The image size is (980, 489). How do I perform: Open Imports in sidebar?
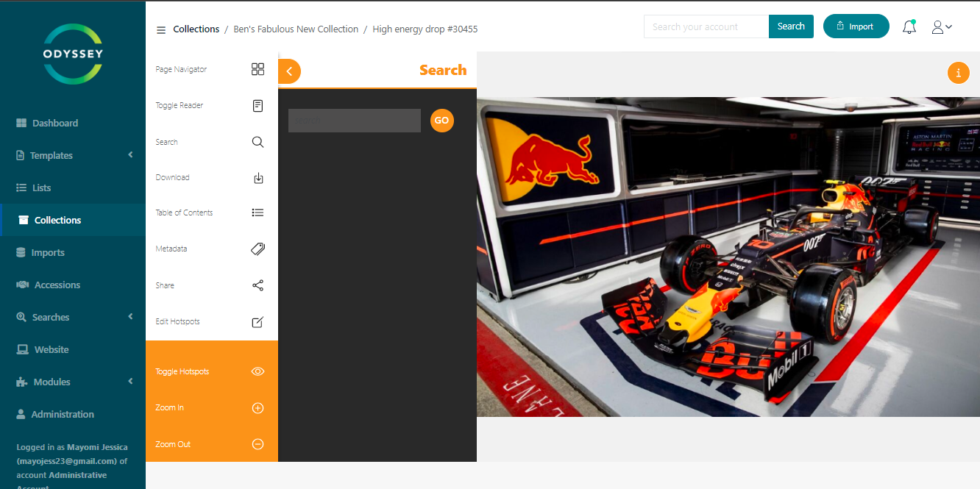tap(73, 252)
